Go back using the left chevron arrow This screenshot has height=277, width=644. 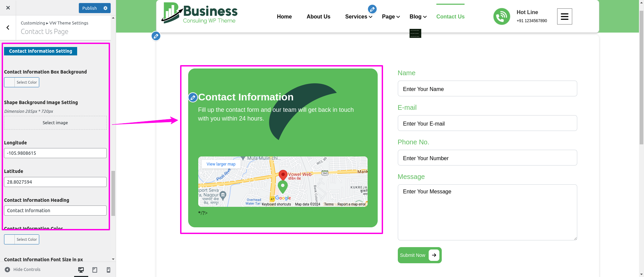(x=8, y=28)
